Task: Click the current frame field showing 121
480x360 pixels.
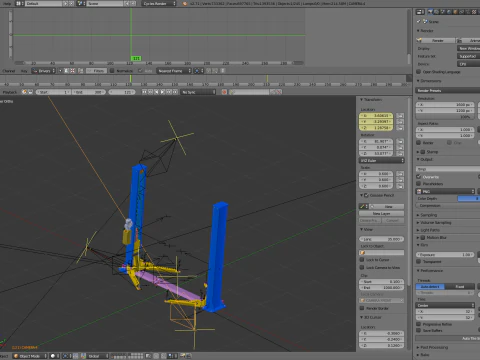Action: 122,92
